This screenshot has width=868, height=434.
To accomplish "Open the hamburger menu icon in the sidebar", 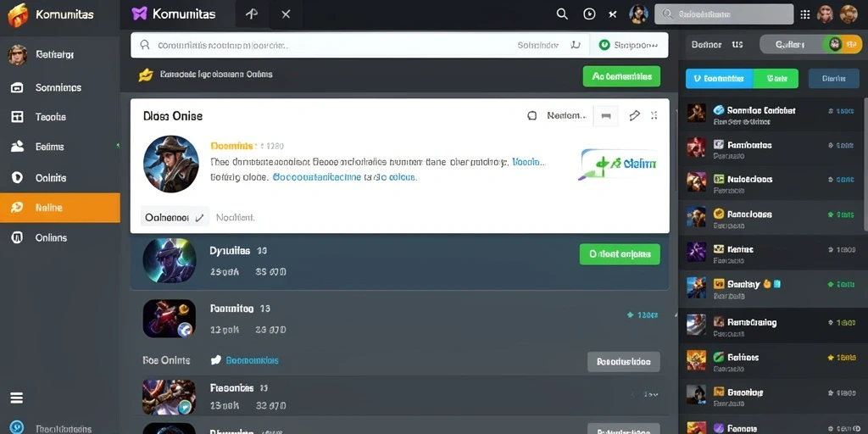I will click(17, 398).
